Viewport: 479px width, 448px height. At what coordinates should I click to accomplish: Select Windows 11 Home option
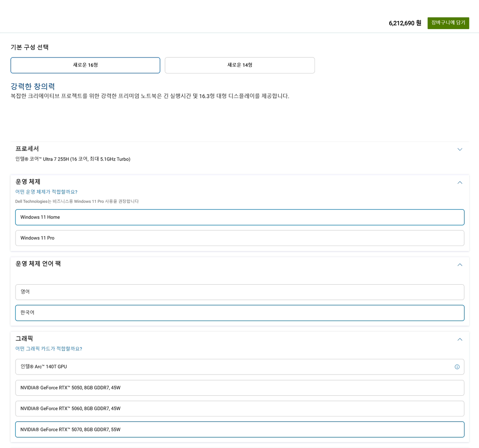pos(240,217)
